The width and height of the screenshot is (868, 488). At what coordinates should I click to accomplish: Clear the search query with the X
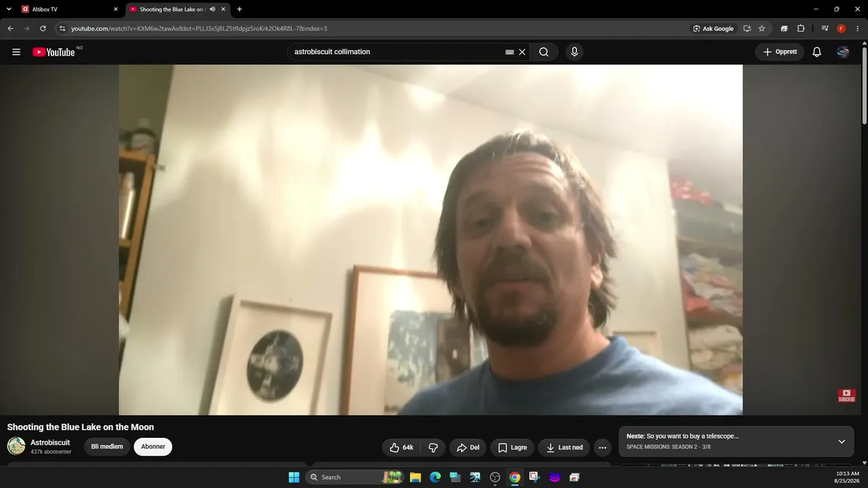click(522, 52)
